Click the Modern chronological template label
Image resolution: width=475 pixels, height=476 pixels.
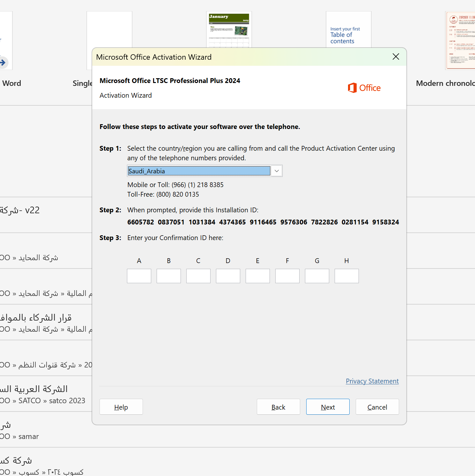(x=445, y=83)
